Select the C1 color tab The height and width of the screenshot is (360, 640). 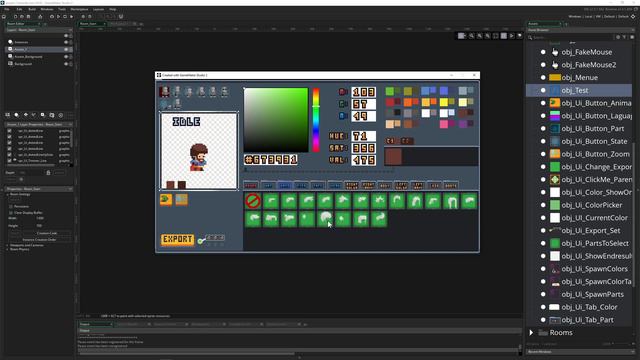click(x=391, y=141)
